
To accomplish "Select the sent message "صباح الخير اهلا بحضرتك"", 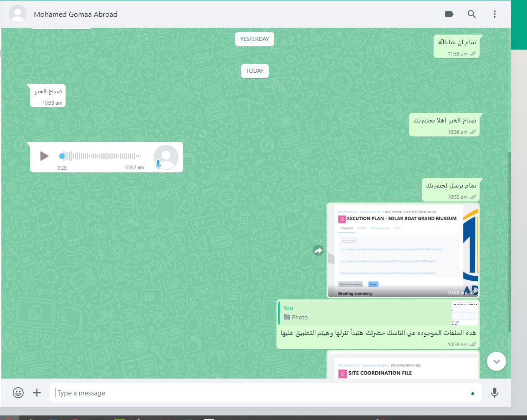I will pyautogui.click(x=444, y=125).
